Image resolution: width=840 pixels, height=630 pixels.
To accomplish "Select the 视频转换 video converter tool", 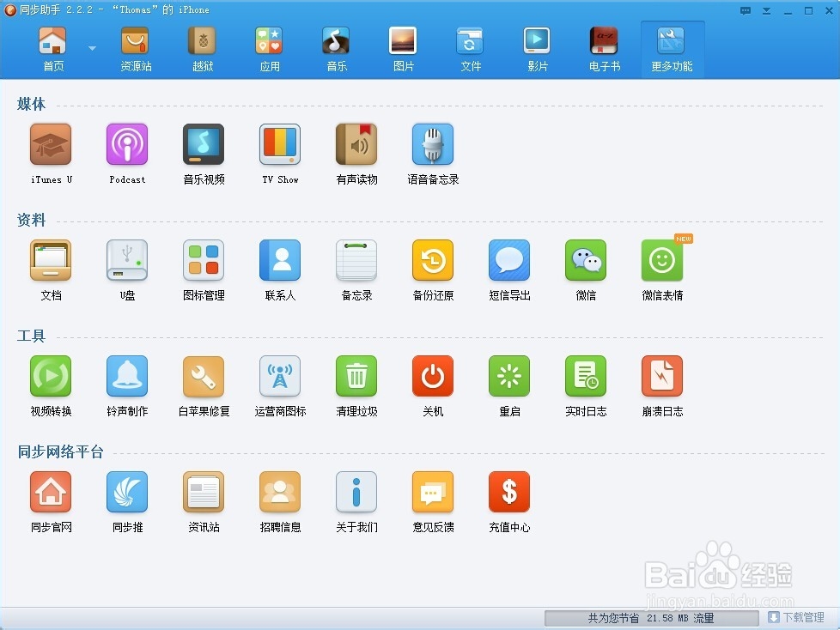I will (50, 376).
